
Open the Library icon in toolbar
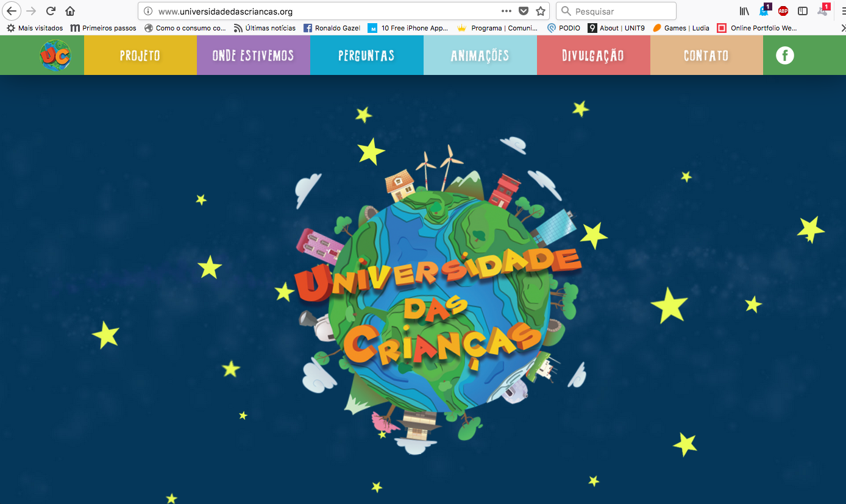pos(744,11)
